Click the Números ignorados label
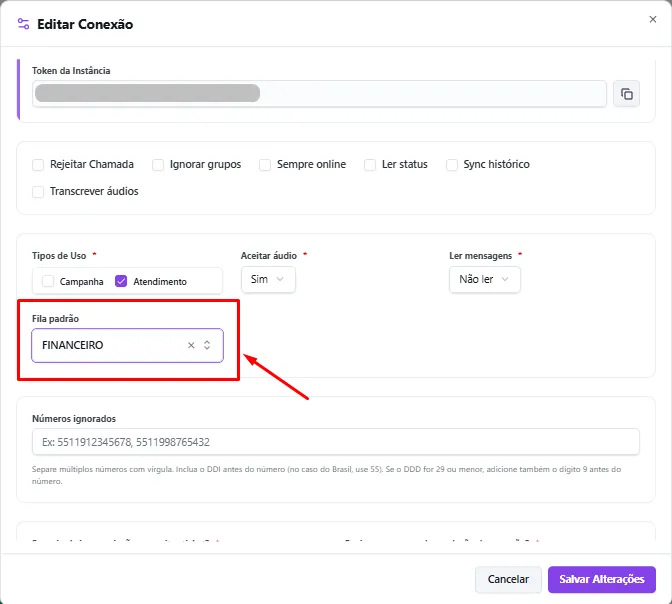The image size is (672, 604). (x=74, y=419)
